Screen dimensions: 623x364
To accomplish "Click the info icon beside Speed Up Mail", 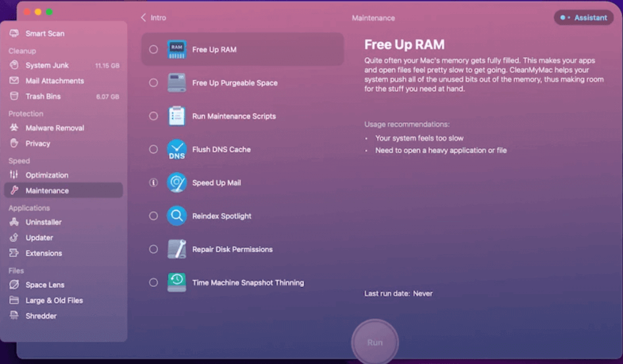I will click(x=153, y=182).
